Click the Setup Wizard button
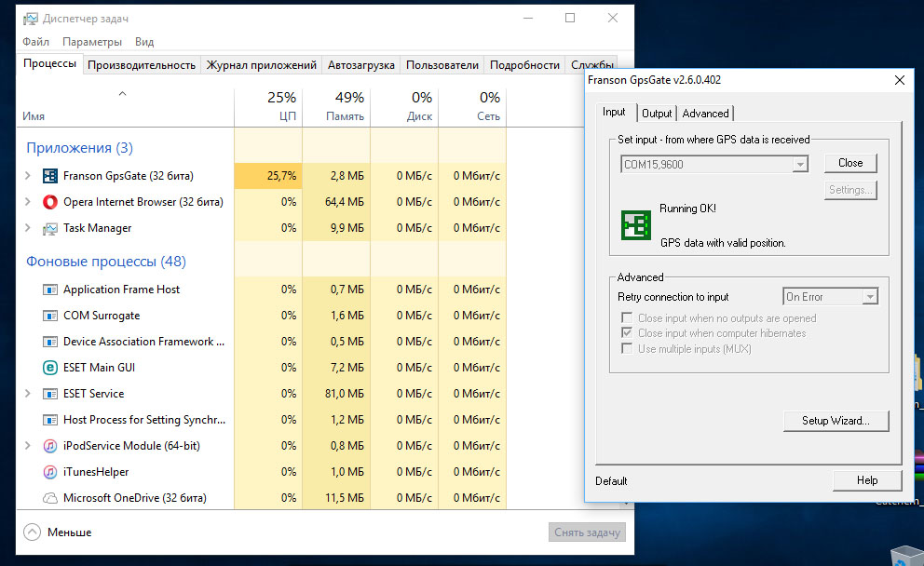 (x=836, y=421)
